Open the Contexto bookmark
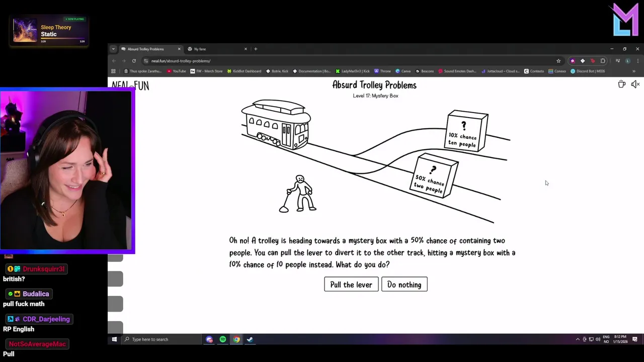 [x=534, y=71]
